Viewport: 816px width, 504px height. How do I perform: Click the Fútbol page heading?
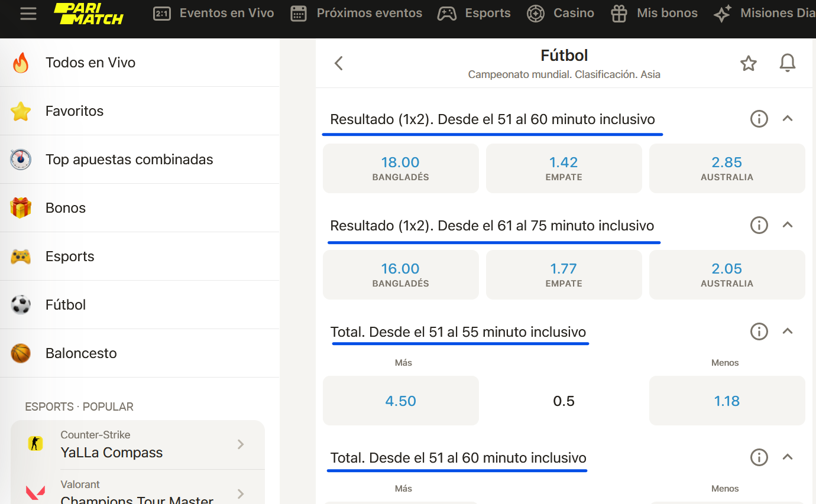tap(564, 56)
